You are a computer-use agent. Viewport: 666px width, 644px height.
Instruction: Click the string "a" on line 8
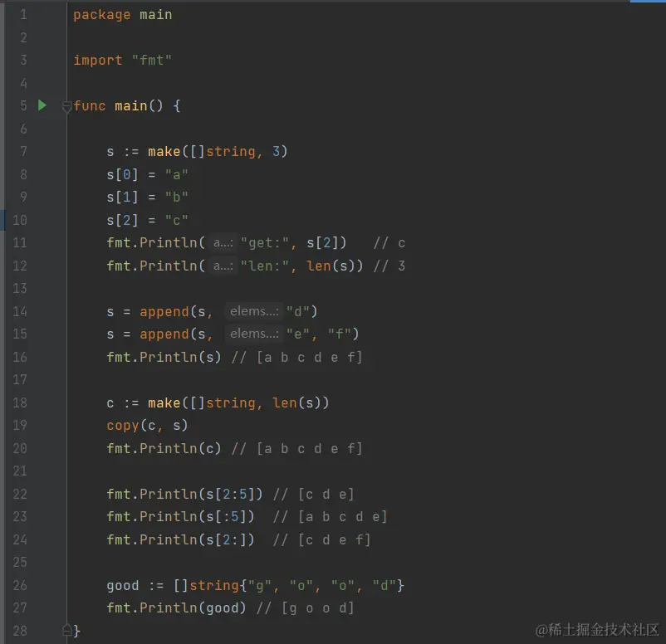(176, 174)
